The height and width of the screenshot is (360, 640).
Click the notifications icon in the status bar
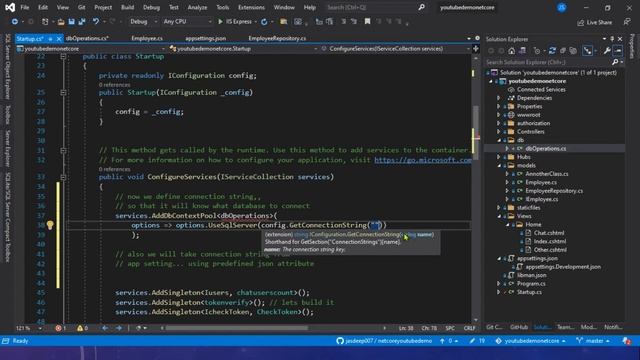tap(627, 341)
